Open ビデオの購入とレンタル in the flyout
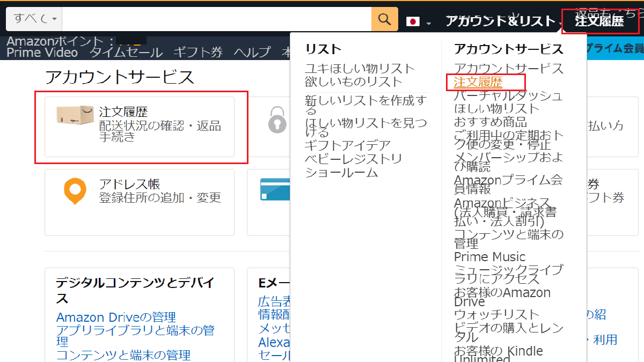The width and height of the screenshot is (644, 362). 508,332
